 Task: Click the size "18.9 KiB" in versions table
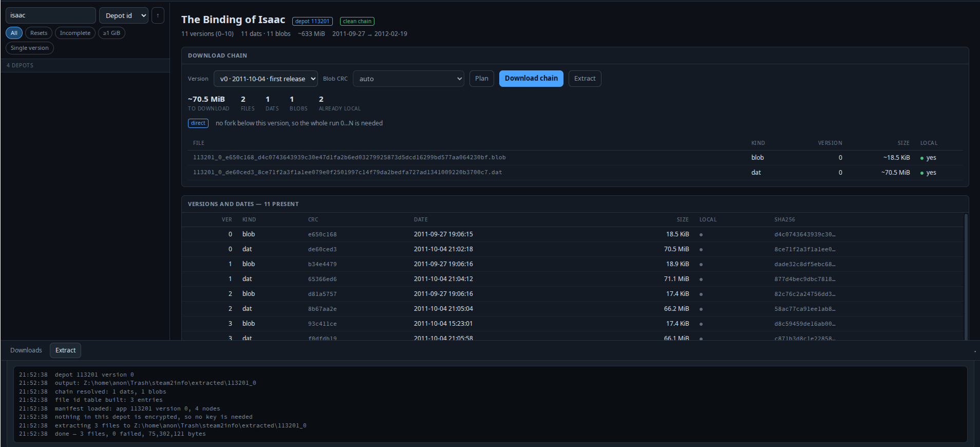coord(677,264)
